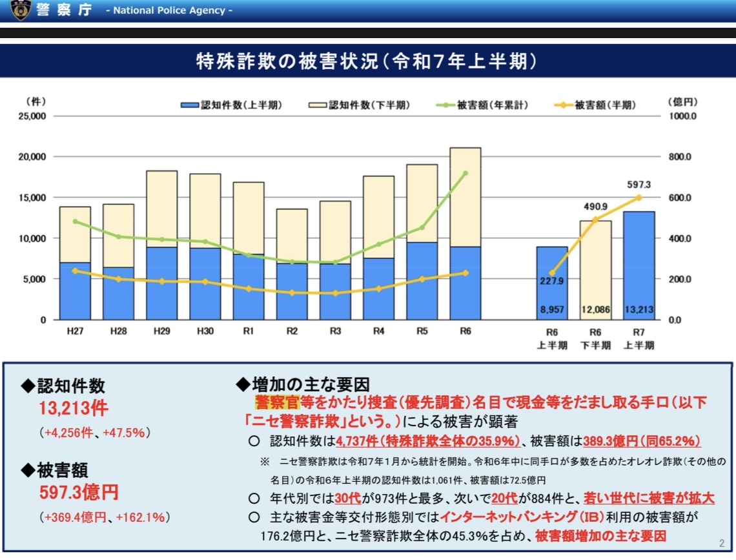Click the National Police Agency emblem
The height and width of the screenshot is (560, 736).
click(21, 10)
